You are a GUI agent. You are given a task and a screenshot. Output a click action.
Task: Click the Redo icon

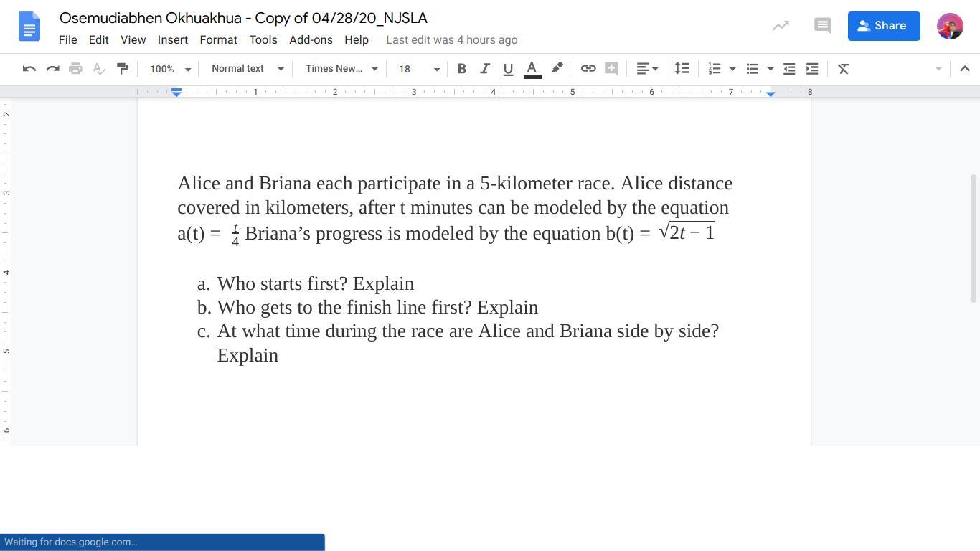click(52, 69)
